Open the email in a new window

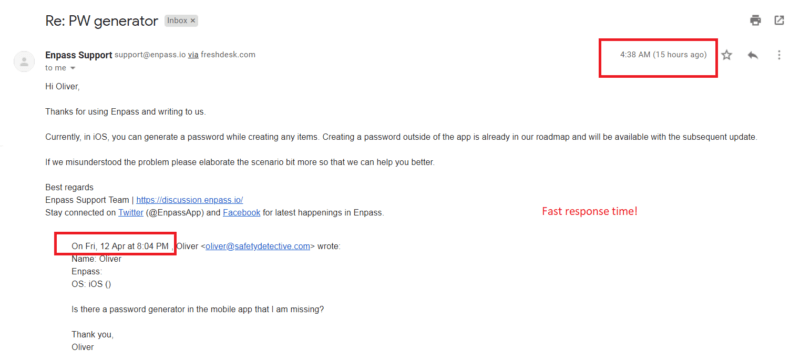point(779,20)
